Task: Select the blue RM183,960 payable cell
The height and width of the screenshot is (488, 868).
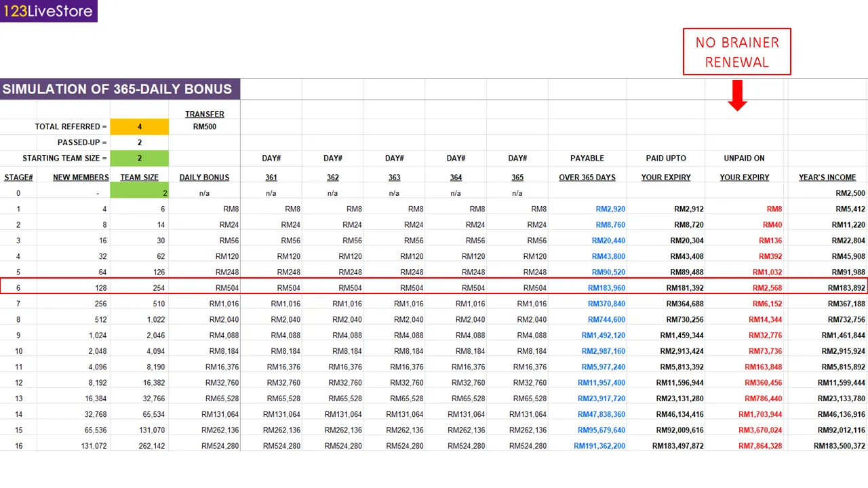Action: tap(606, 288)
